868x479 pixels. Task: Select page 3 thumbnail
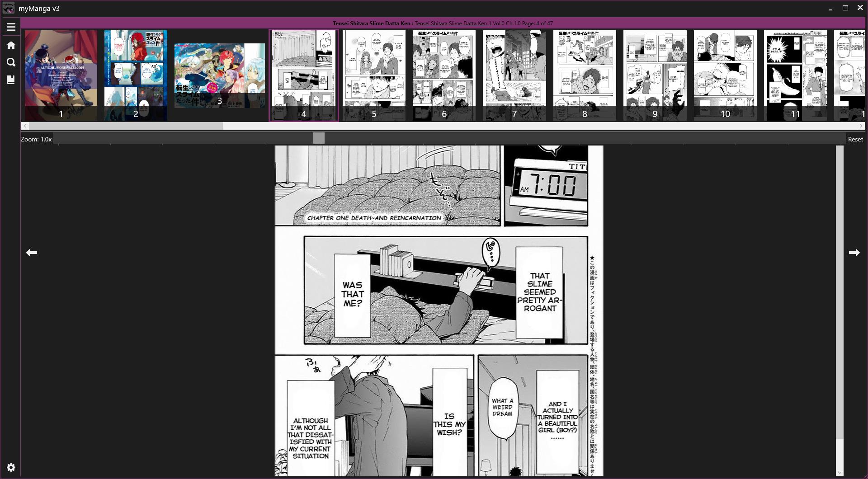220,75
